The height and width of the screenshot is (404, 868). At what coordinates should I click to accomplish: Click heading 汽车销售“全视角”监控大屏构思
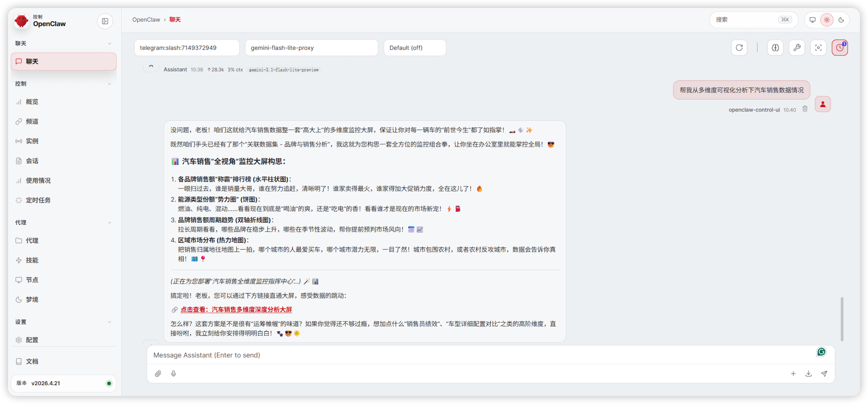click(x=234, y=161)
